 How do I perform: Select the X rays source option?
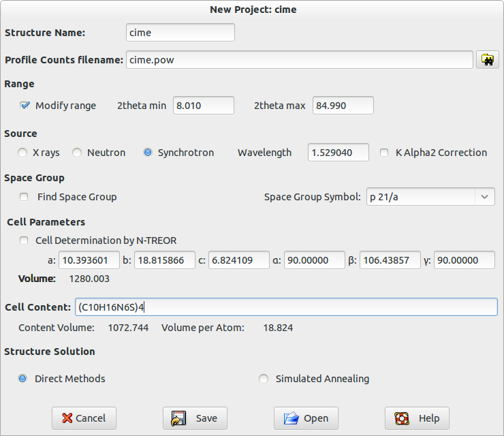(x=22, y=153)
